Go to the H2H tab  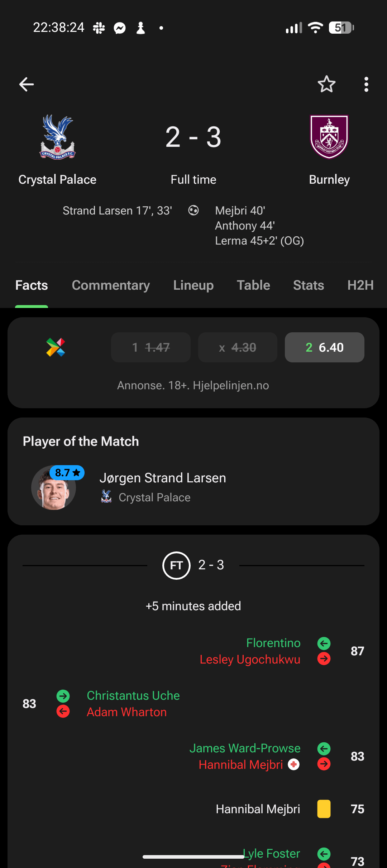(360, 285)
